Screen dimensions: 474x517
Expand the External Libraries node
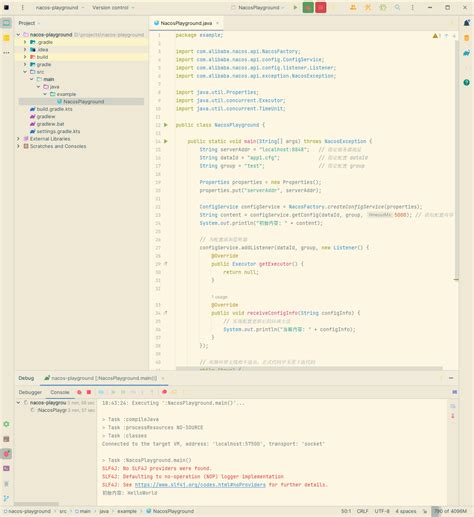tap(18, 139)
